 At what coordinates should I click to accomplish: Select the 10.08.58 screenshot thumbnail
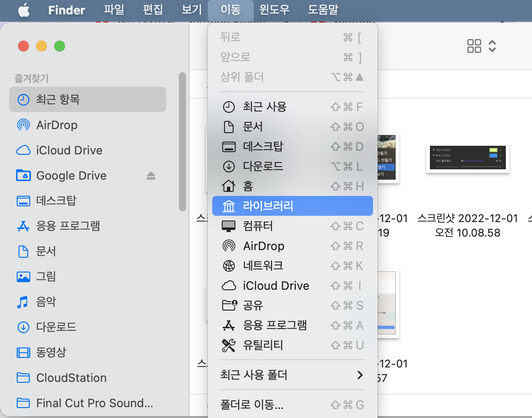467,158
